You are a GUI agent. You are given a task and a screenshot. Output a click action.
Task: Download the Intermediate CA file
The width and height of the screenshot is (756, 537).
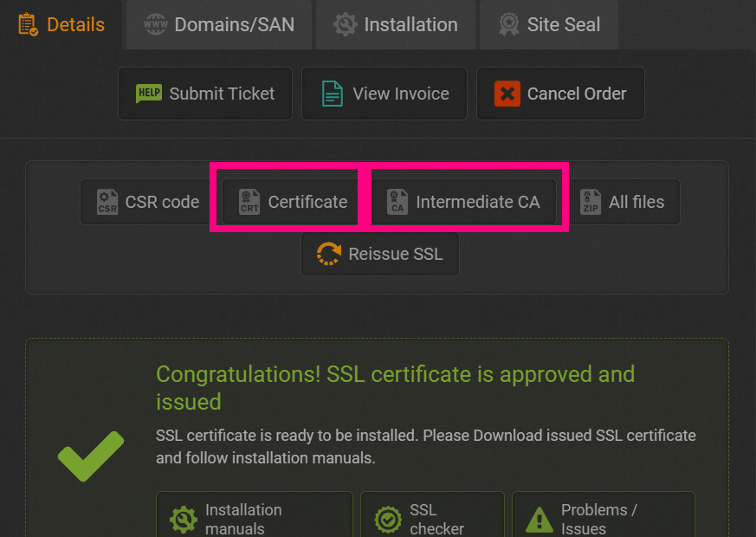[464, 202]
